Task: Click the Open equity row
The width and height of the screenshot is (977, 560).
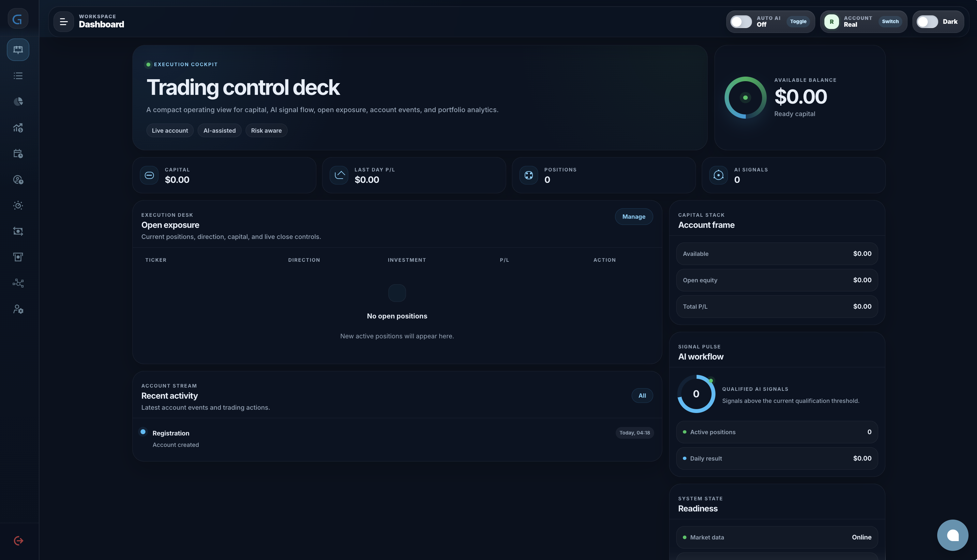Action: point(777,280)
